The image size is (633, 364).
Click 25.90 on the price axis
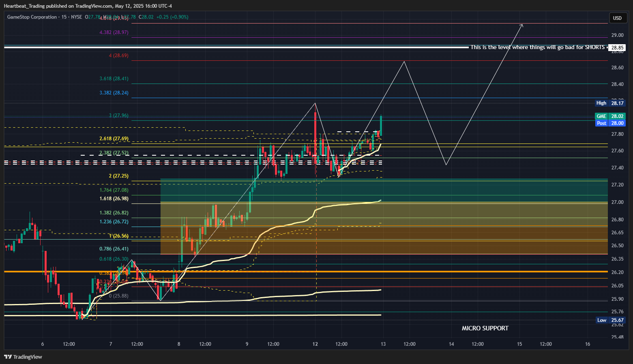pos(617,299)
